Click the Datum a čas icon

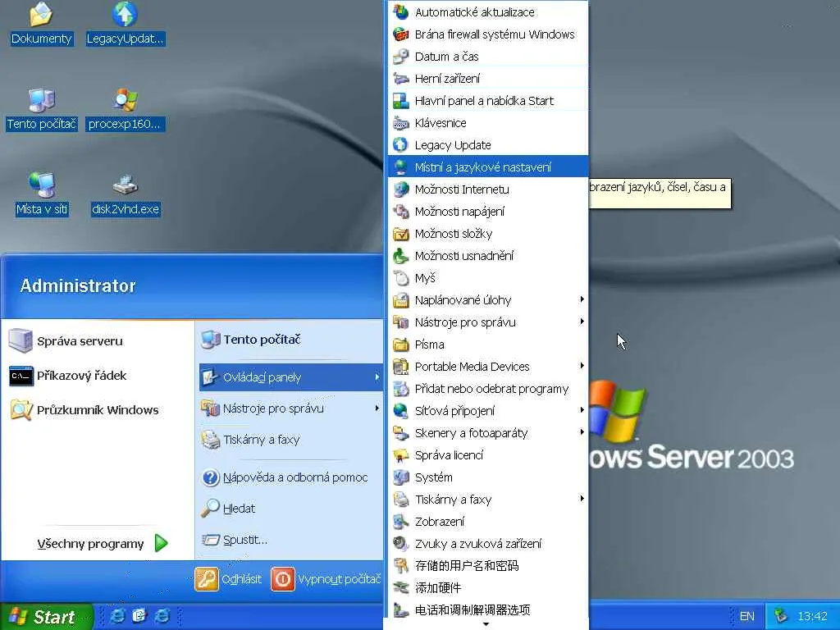tap(400, 57)
